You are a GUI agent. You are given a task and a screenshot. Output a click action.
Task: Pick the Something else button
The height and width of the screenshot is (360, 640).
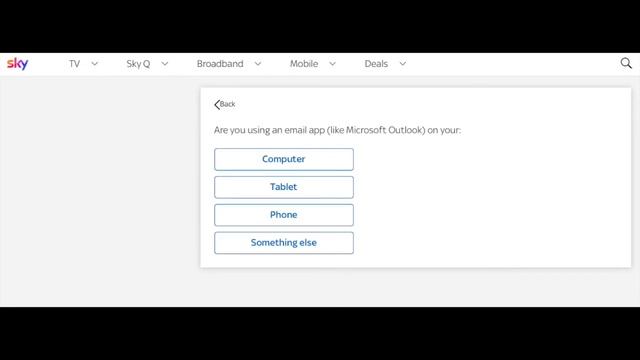(284, 242)
